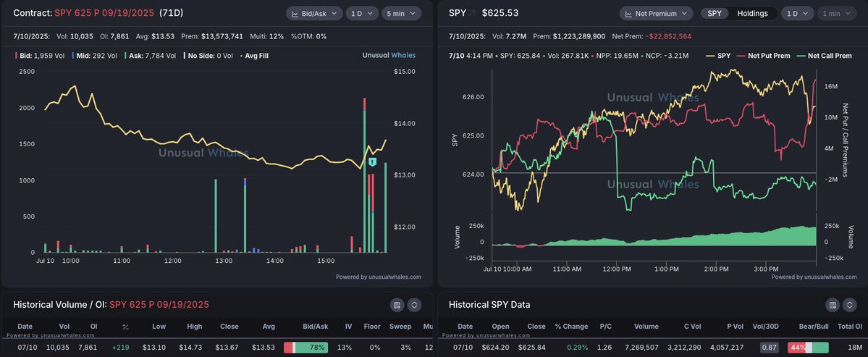Expand the Historical Volume / OI panel
Image resolution: width=868 pixels, height=357 pixels.
pos(414,305)
